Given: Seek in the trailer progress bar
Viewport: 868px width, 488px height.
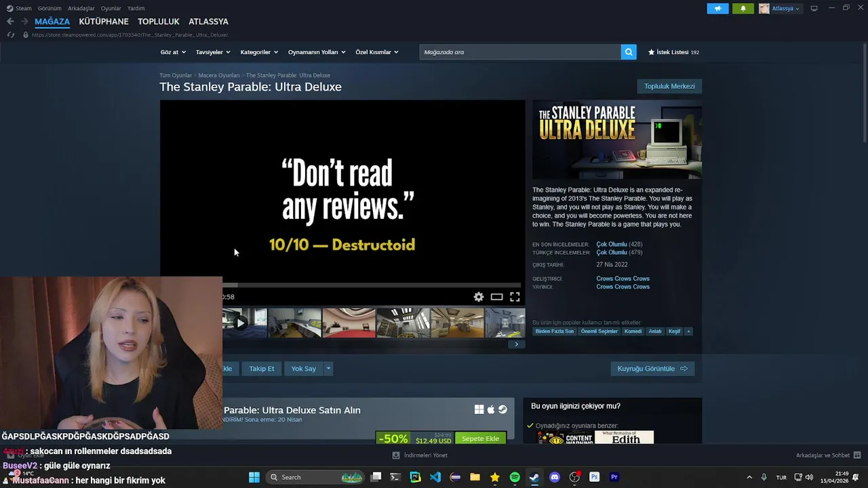Looking at the screenshot, I should (372, 285).
